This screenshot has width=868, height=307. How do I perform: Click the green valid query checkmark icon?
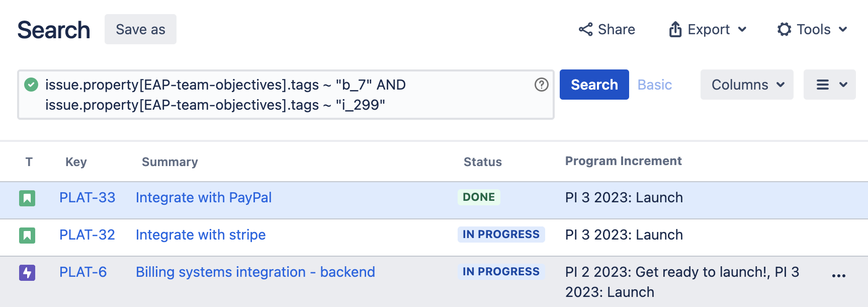tap(31, 85)
